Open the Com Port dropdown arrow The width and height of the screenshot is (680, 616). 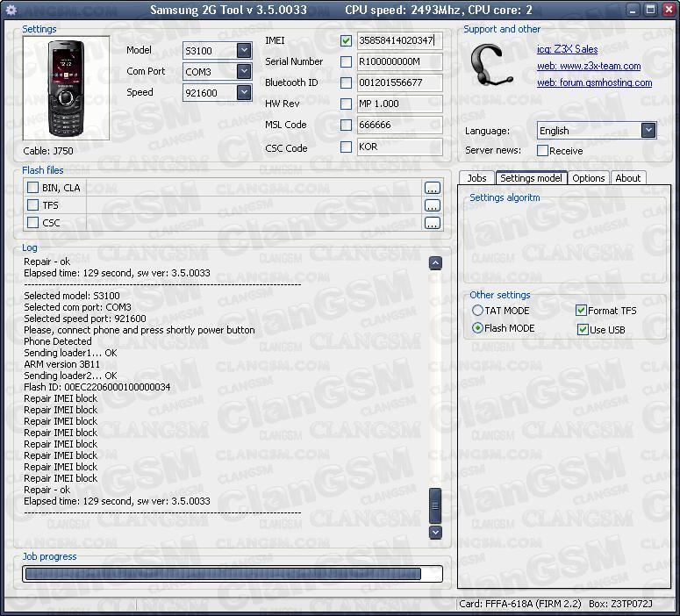(x=244, y=71)
